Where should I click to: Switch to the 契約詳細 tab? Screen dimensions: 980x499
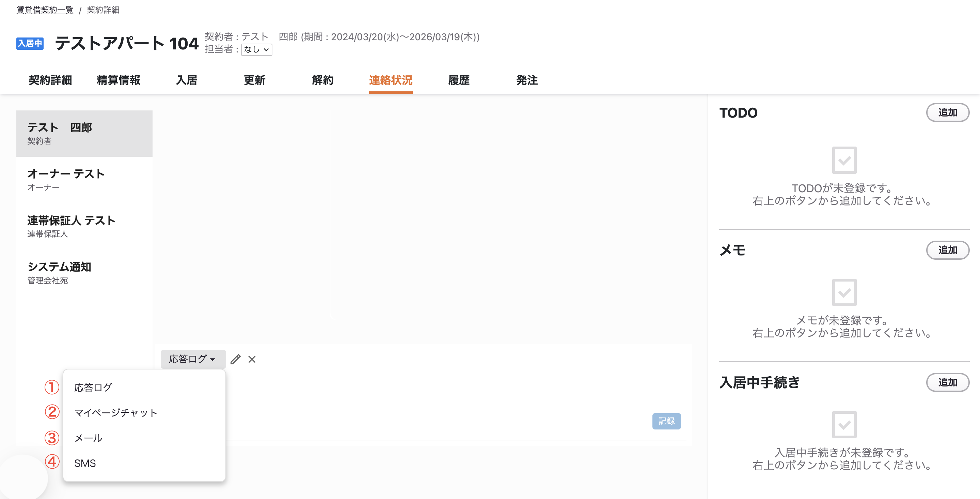click(50, 80)
